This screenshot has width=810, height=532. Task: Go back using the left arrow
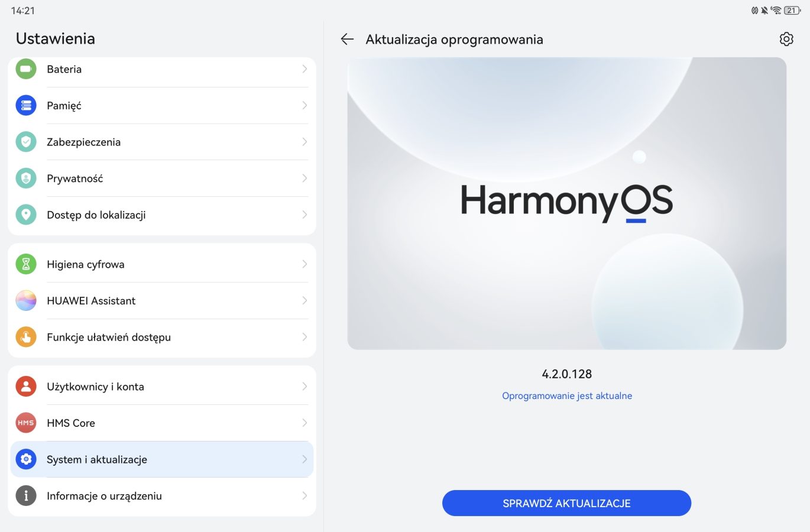click(x=347, y=39)
